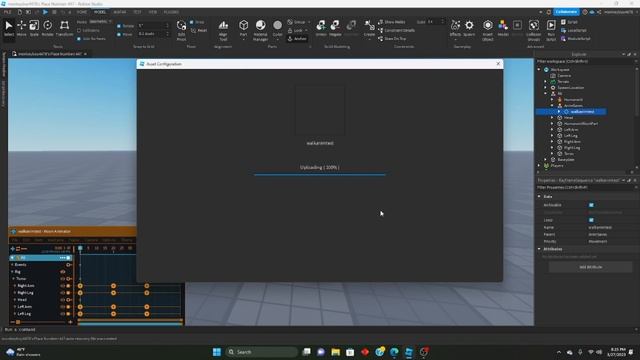This screenshot has width=640, height=360.
Task: Open the Material Manager
Action: 260,31
